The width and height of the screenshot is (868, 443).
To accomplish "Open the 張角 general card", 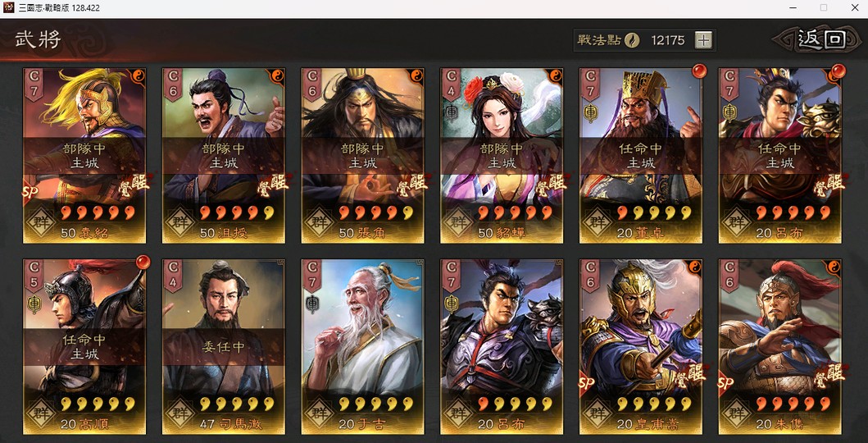I will tap(362, 156).
